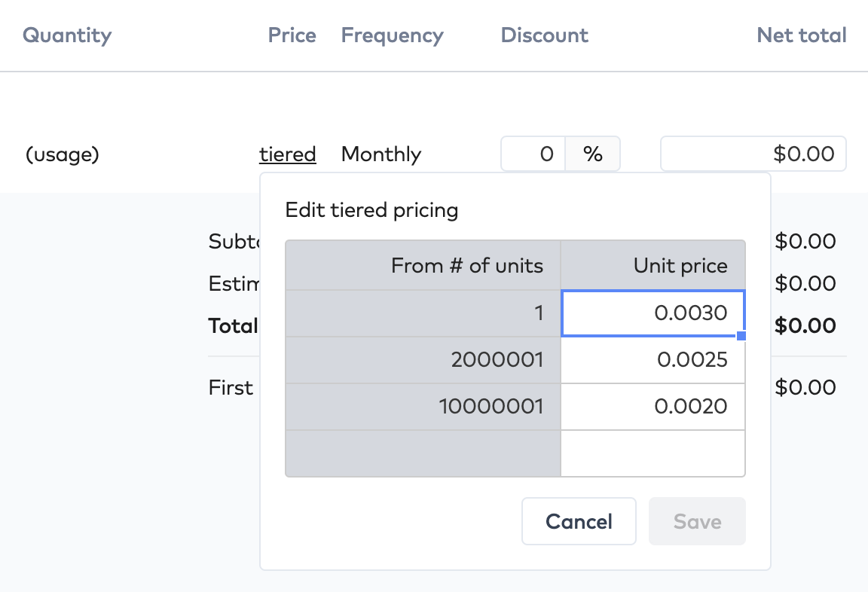868x592 pixels.
Task: Select the unit price 0.0025 cell
Action: (653, 360)
